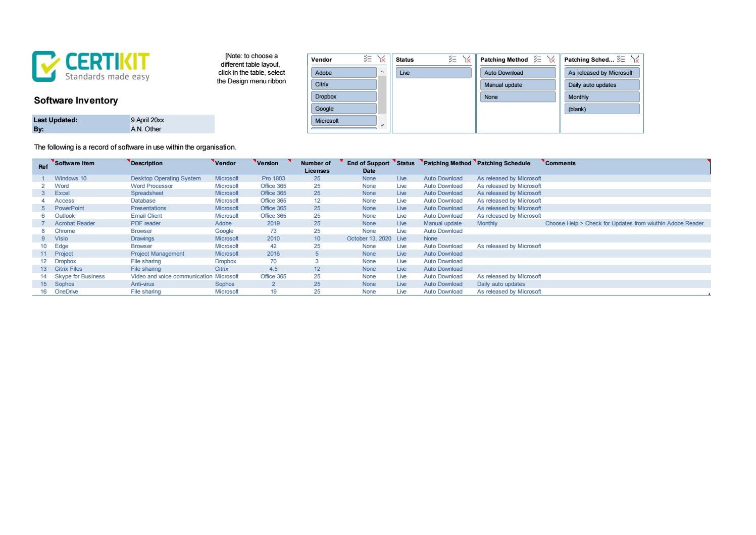Clear the Patching Sched slicer filter

[635, 59]
